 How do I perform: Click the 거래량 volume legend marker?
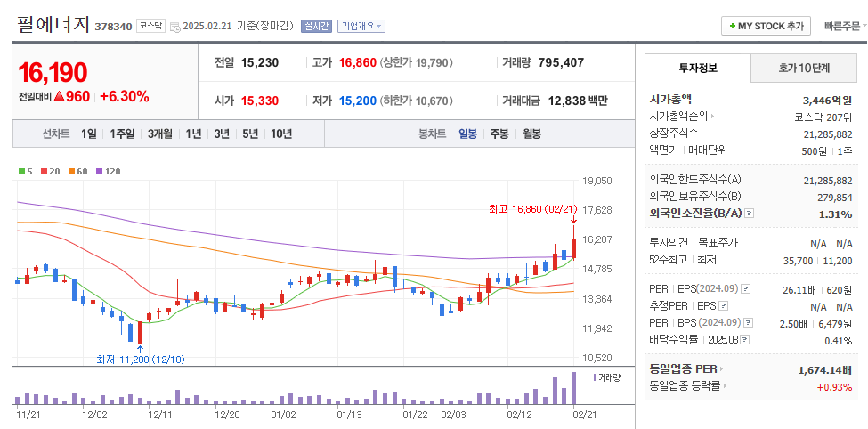tap(595, 377)
